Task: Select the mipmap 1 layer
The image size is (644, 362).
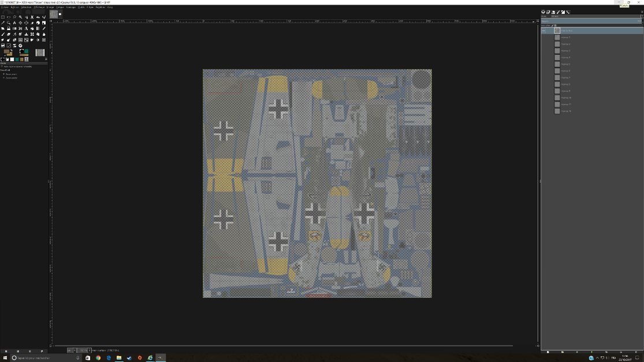Action: click(592, 38)
